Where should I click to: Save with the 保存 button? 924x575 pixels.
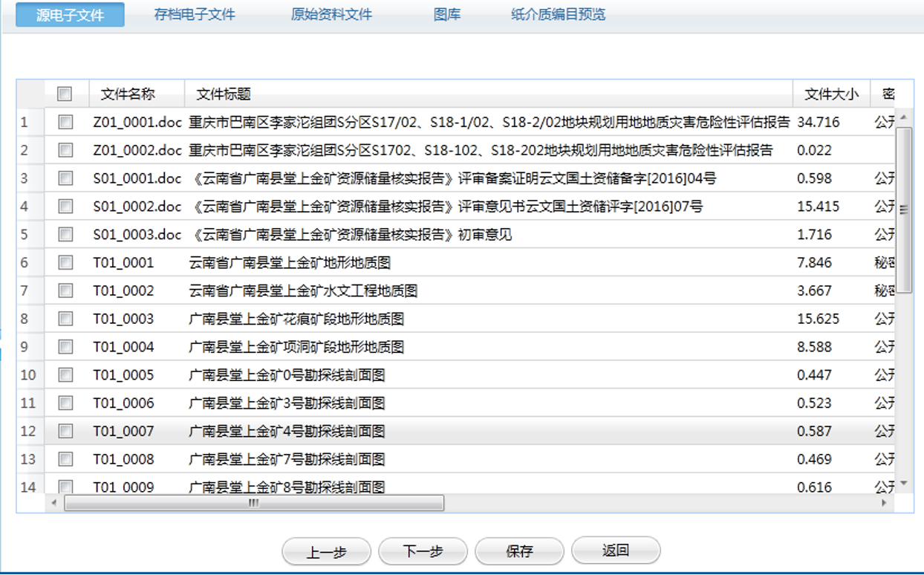(x=519, y=551)
